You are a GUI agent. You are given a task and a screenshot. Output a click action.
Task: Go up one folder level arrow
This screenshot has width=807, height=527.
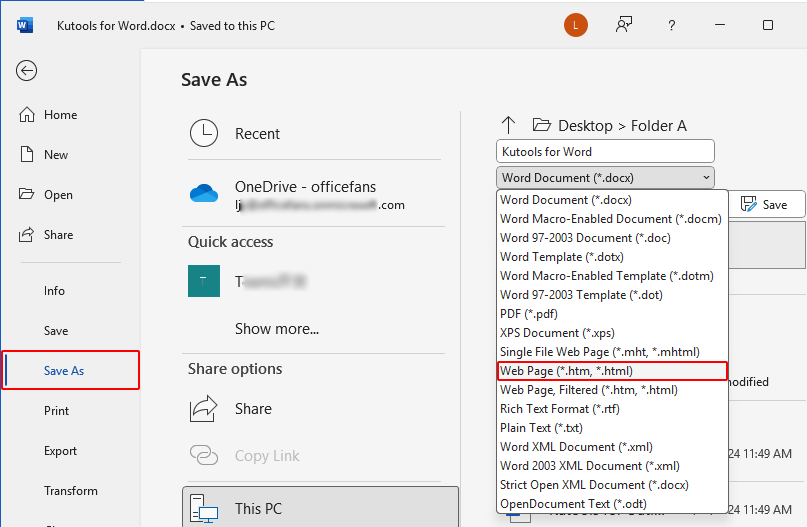tap(508, 125)
